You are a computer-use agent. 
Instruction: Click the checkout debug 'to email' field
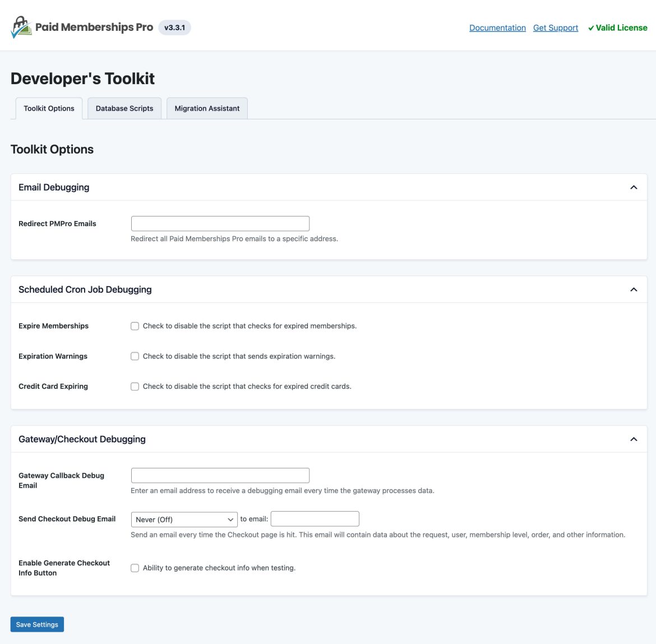tap(315, 518)
